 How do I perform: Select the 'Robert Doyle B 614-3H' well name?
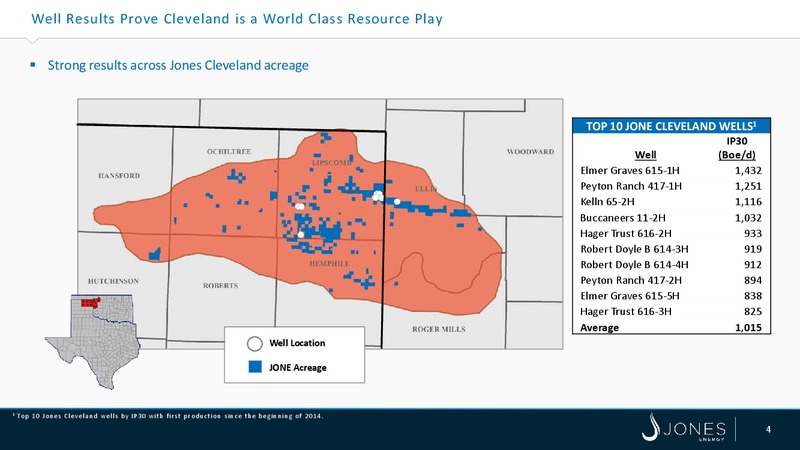click(634, 249)
